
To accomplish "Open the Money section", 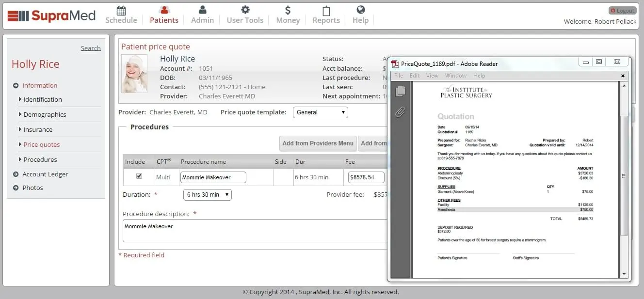I will (288, 15).
